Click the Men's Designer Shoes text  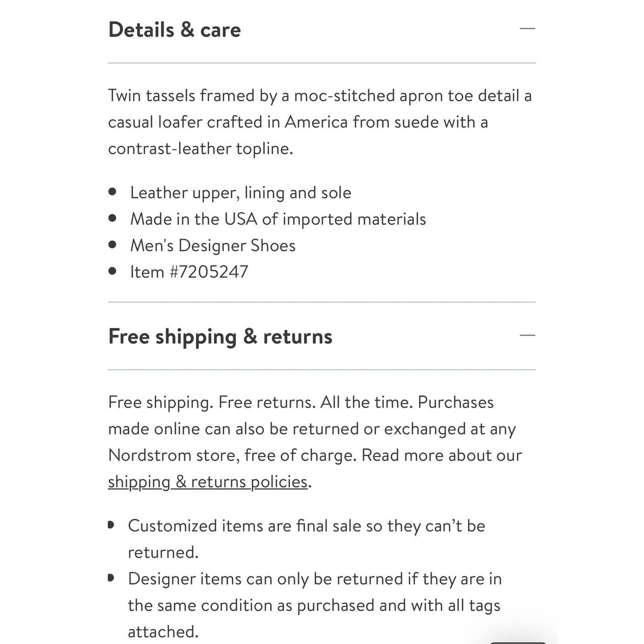click(x=213, y=246)
